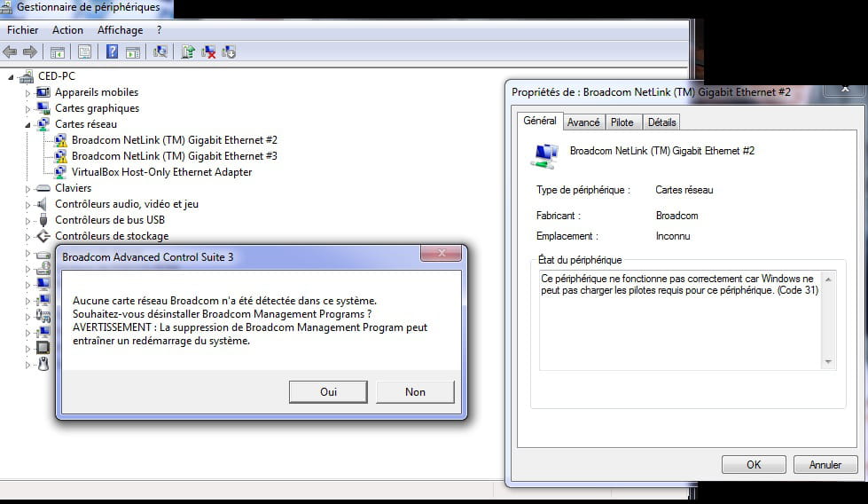Click warning icon of Gigabit Ethernet #2
This screenshot has width=868, height=504.
(60, 140)
